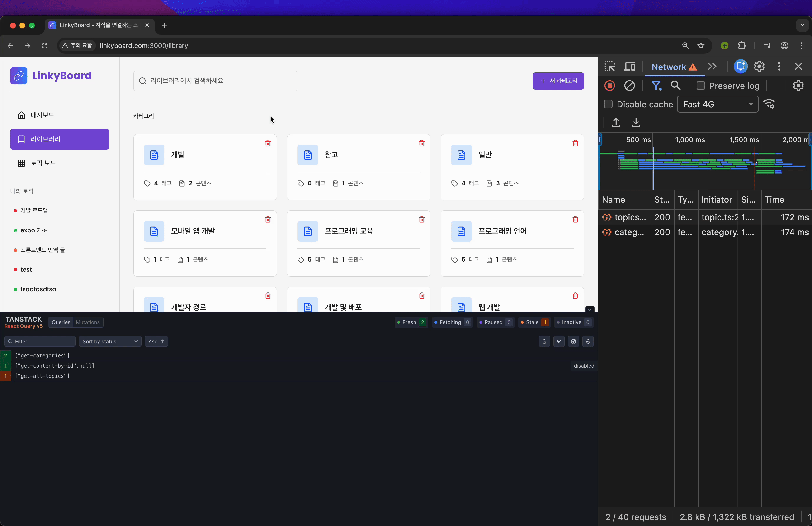The image size is (812, 526).
Task: Click the 1,500 ms mark on network timeline
Action: 744,140
